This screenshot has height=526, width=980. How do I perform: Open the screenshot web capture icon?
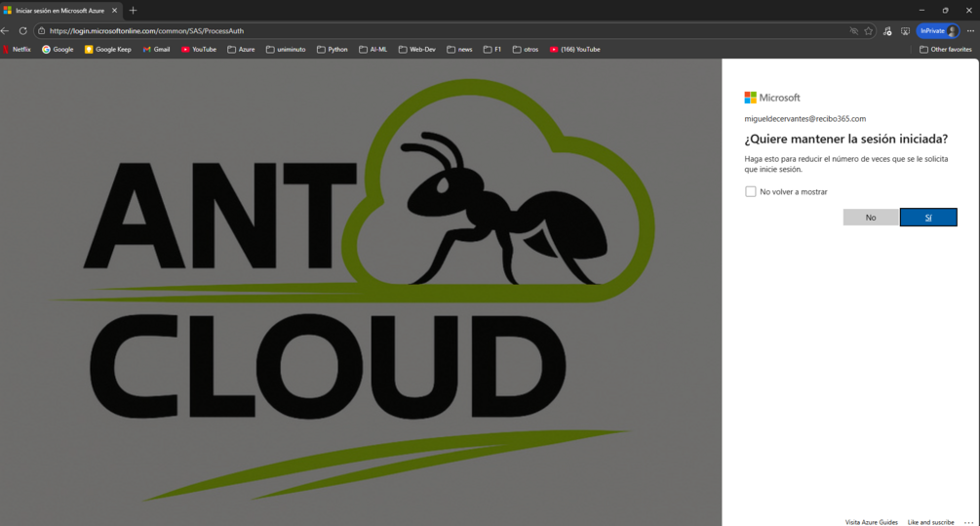click(905, 30)
